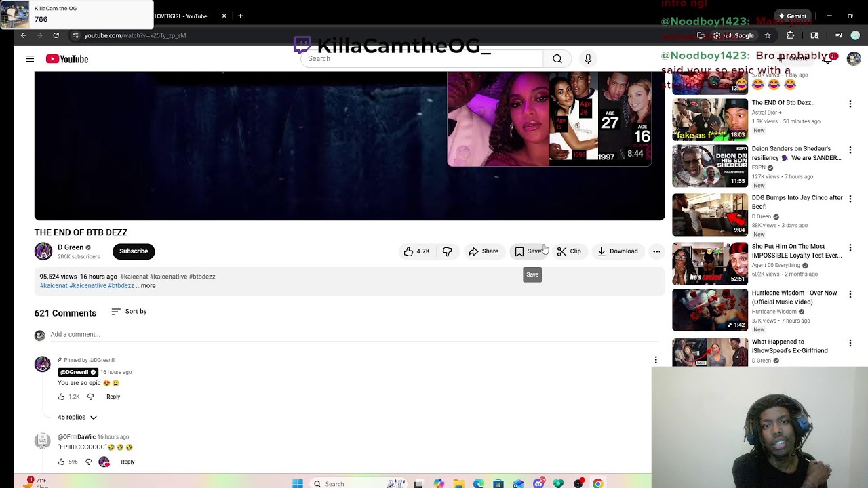868x488 pixels.
Task: Focus the YouTube search box
Action: tap(423, 59)
